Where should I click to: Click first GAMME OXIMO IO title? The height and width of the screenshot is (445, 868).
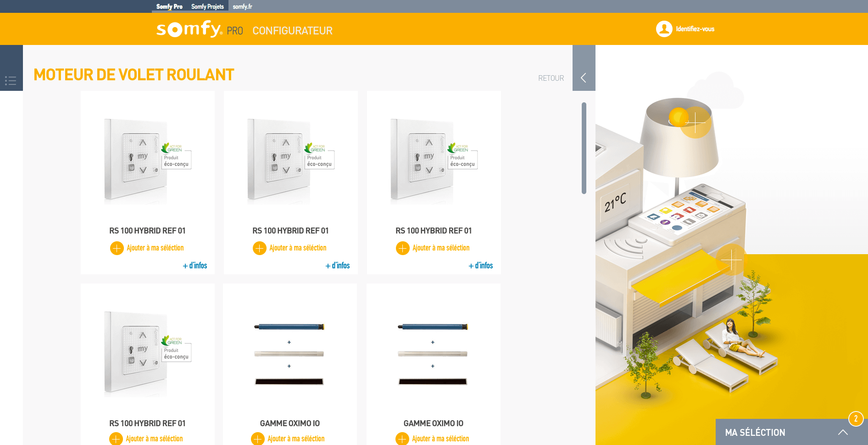point(290,423)
